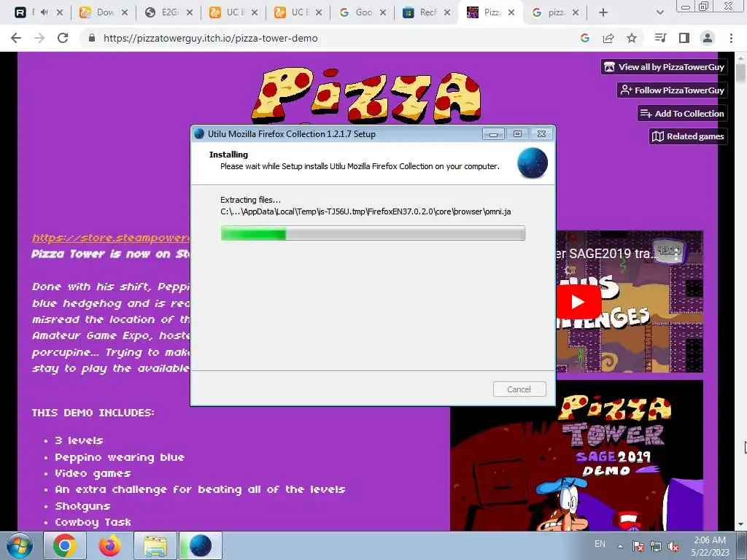Open a new tab with the plus button
The image size is (747, 560).
point(603,12)
